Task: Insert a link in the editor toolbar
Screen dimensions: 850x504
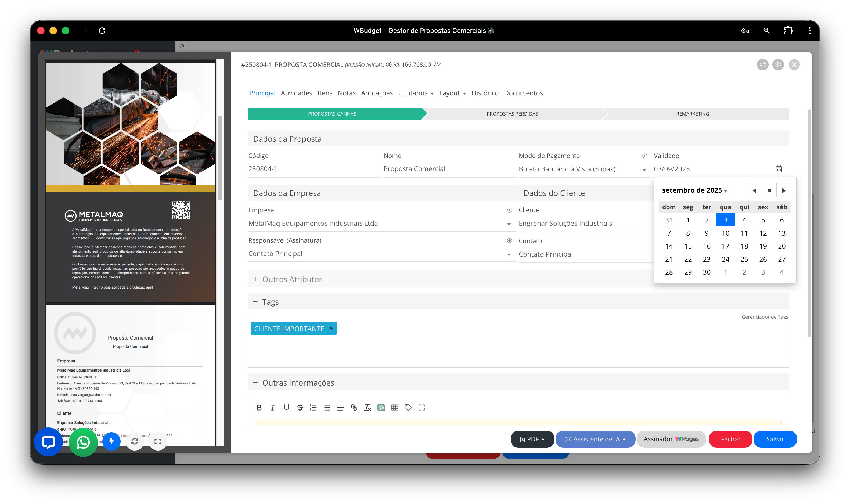Action: [354, 408]
